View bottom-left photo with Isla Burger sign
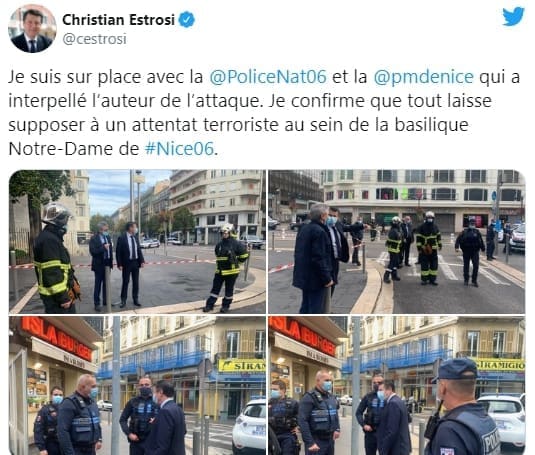535x455 pixels. coord(137,385)
